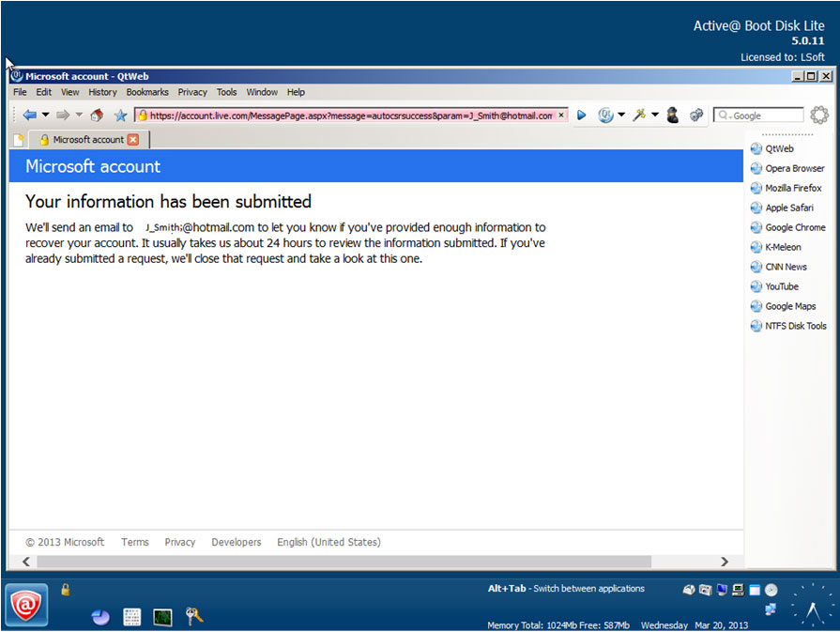This screenshot has width=840, height=632.
Task: Open the Back history dropdown arrow
Action: click(x=46, y=115)
